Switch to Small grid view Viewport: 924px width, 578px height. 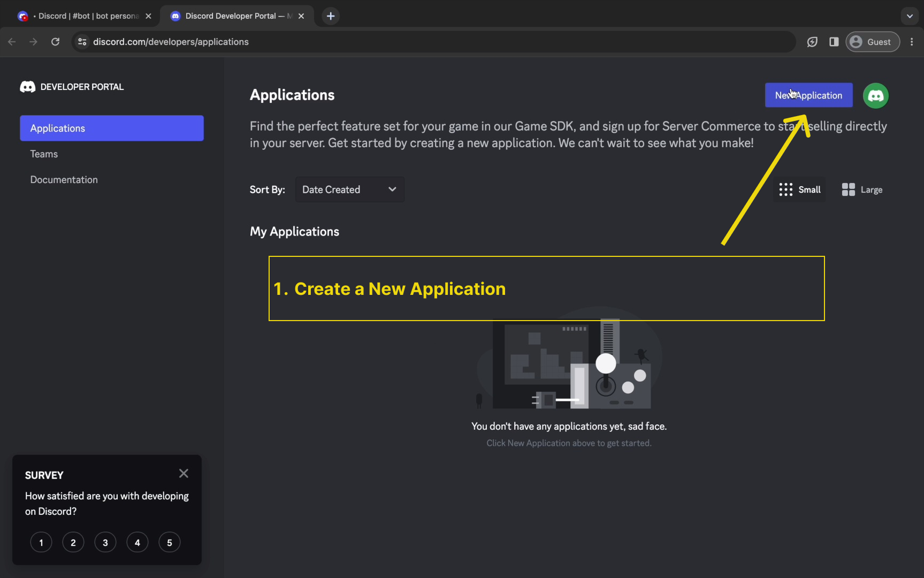click(800, 189)
